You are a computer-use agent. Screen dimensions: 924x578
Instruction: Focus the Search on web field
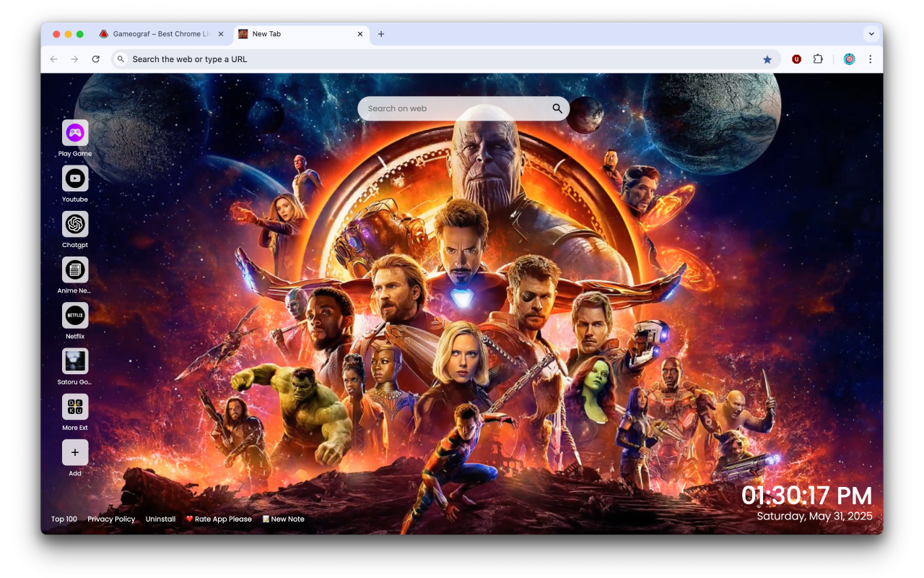pyautogui.click(x=463, y=108)
